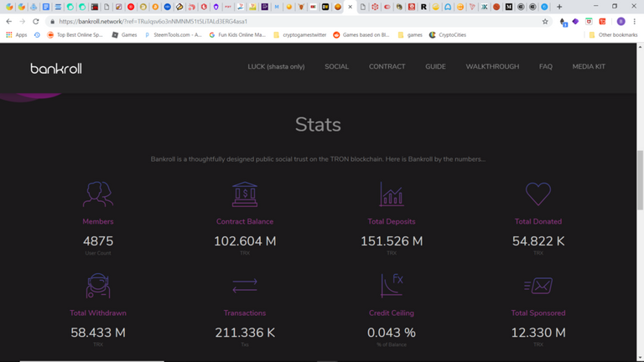Select the Members label

pos(98,221)
